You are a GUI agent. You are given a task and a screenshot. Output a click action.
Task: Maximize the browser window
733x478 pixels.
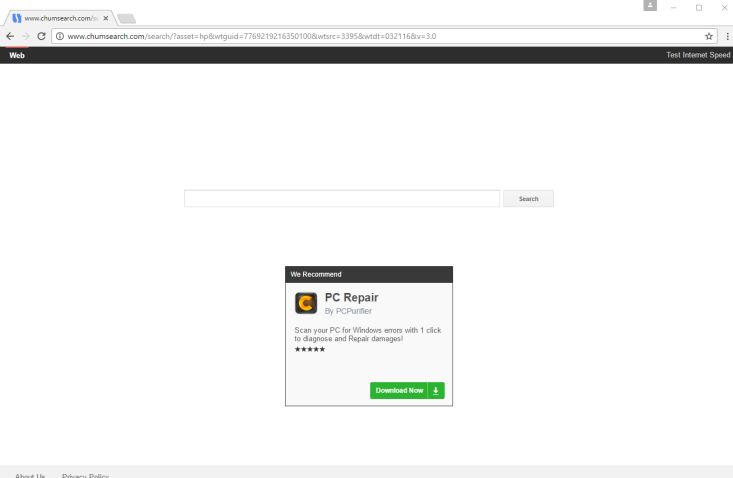pos(699,7)
